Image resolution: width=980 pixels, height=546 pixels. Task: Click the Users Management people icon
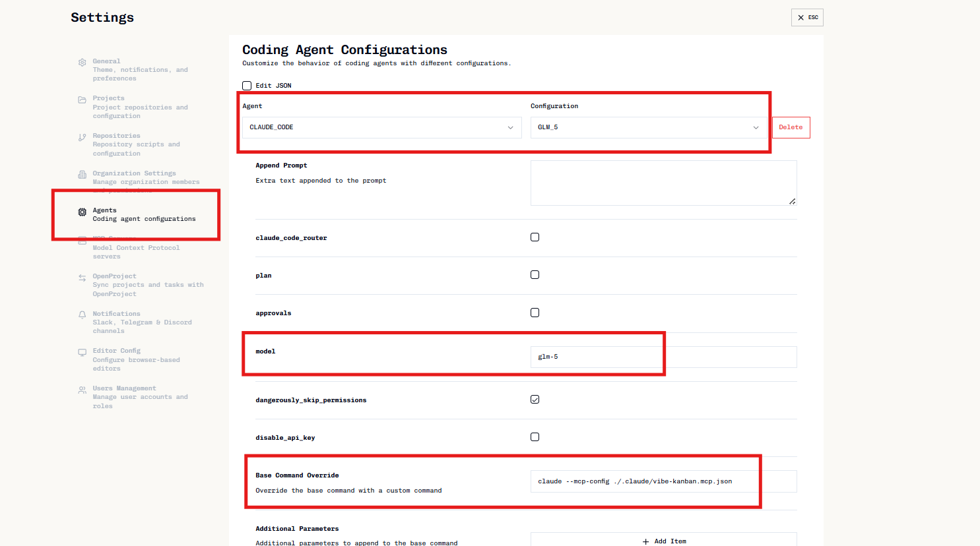(82, 390)
